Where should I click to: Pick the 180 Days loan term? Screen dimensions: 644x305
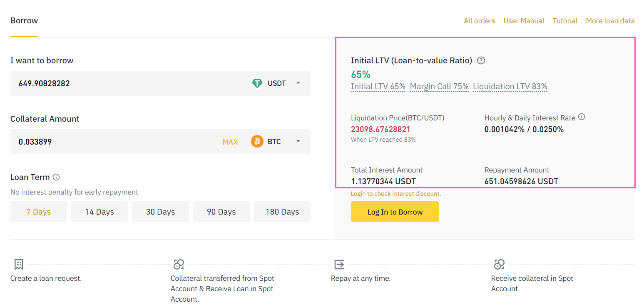click(282, 212)
